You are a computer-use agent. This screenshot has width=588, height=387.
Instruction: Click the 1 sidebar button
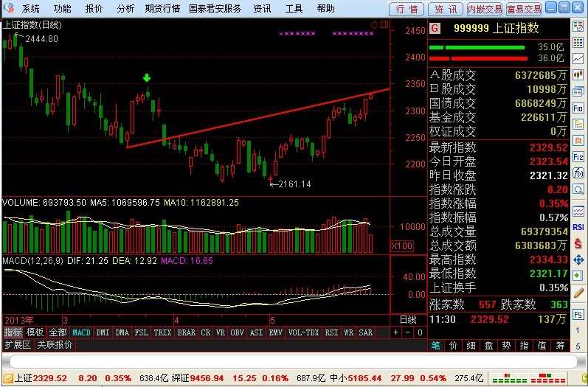pos(578,331)
